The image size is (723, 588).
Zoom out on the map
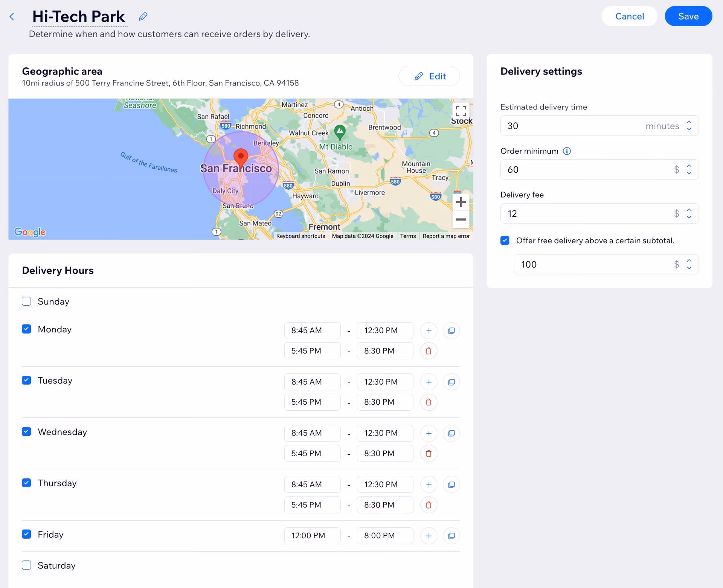click(x=461, y=219)
